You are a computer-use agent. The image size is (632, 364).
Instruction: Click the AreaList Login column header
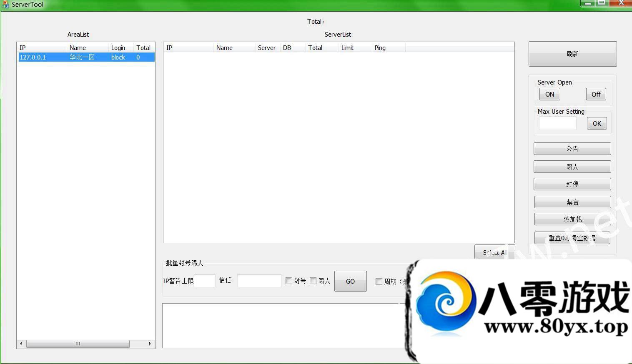point(121,47)
